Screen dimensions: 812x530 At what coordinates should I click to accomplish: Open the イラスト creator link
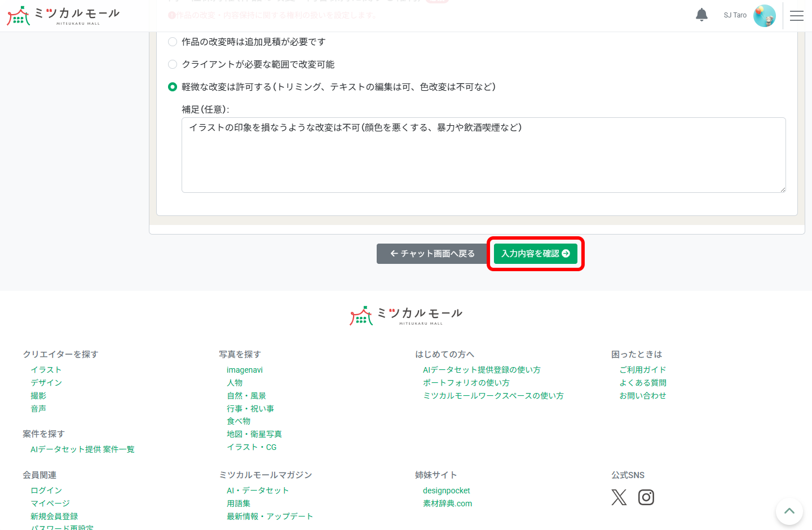click(x=46, y=369)
